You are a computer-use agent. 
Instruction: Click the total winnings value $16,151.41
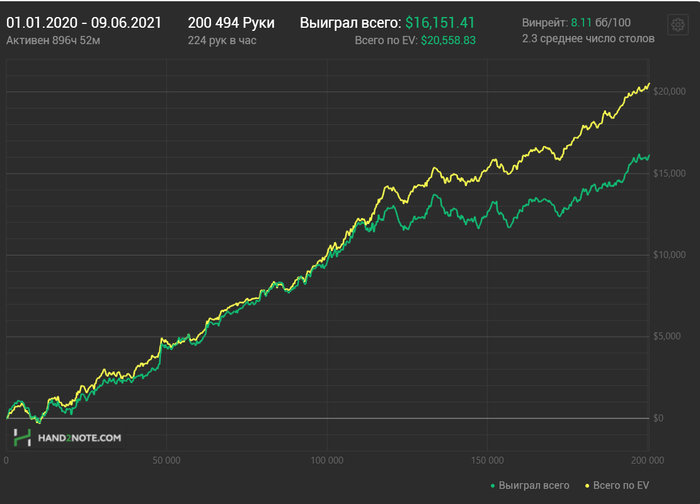(x=440, y=23)
